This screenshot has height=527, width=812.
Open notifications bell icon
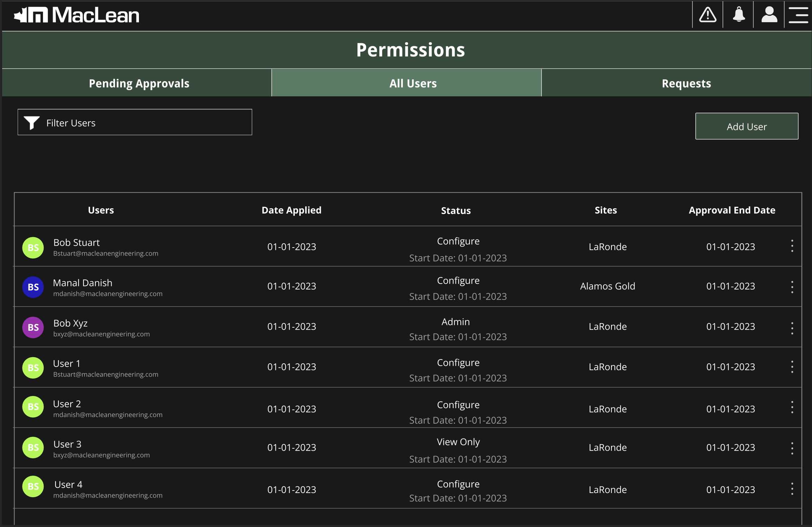pyautogui.click(x=739, y=15)
